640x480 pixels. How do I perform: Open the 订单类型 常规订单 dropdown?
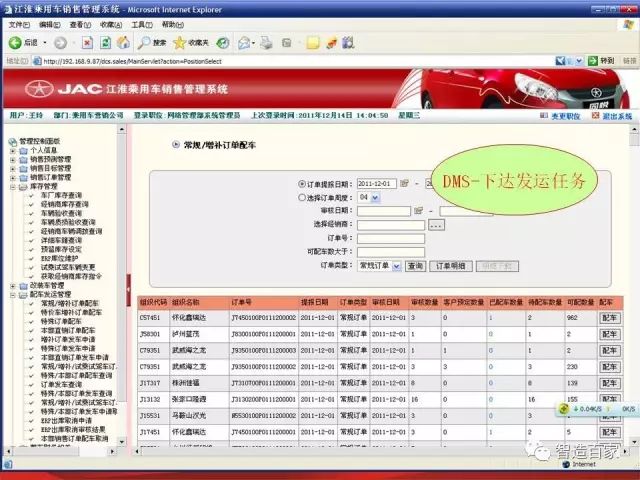coord(396,266)
